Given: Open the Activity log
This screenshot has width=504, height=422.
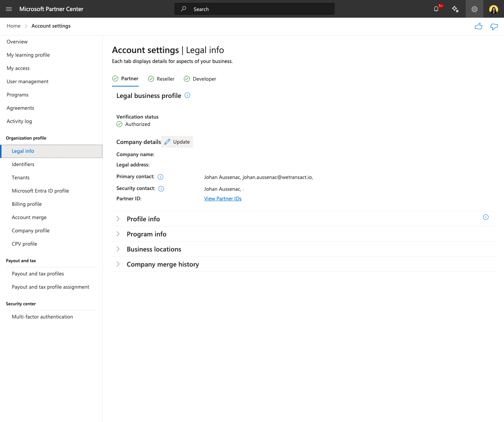Looking at the screenshot, I should pyautogui.click(x=19, y=121).
